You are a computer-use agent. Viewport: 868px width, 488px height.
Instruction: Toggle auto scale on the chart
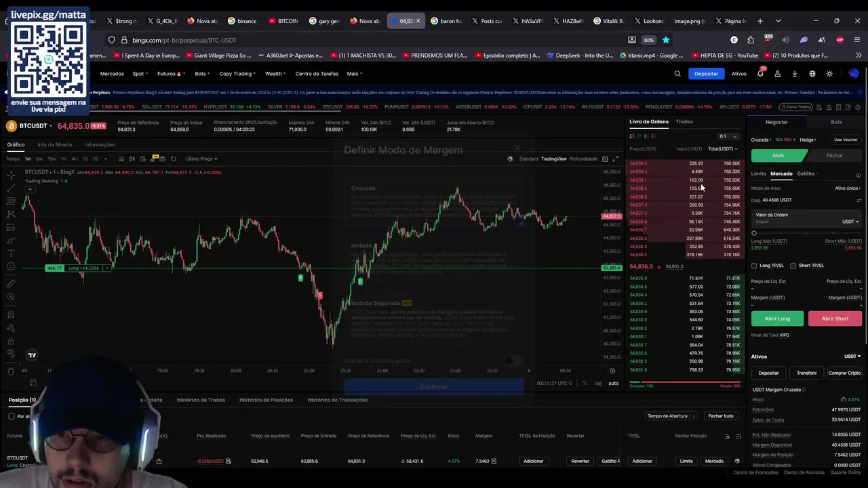click(614, 383)
